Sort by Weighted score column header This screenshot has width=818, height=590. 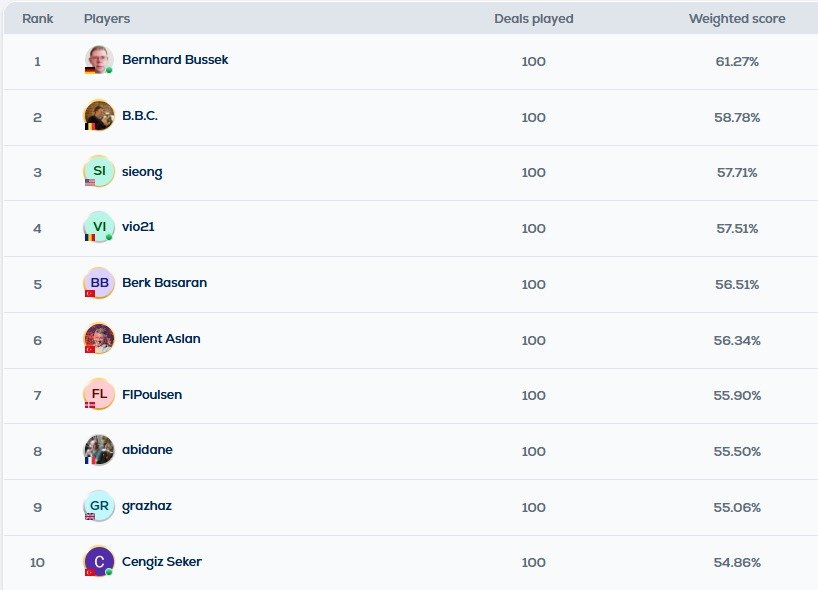tap(737, 19)
